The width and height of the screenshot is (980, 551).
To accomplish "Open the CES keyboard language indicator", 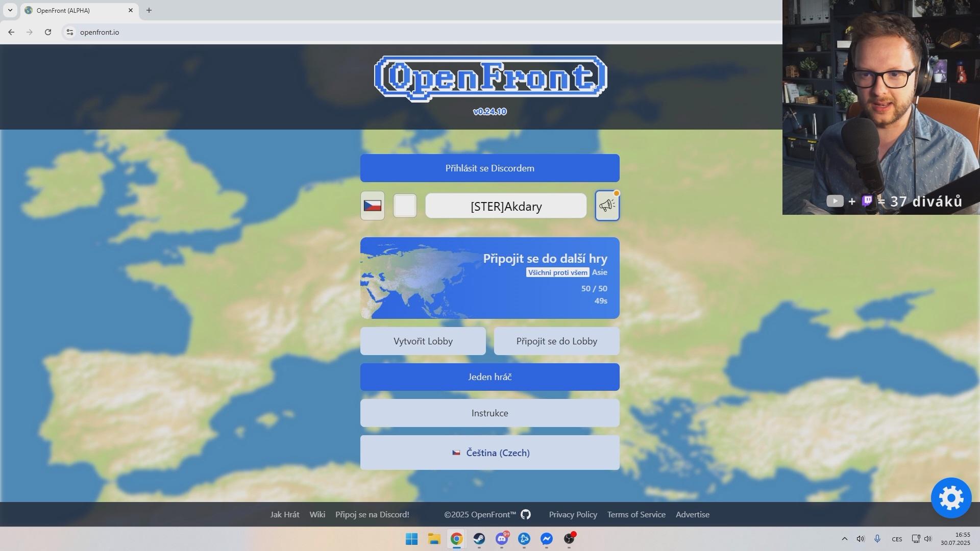I will click(897, 539).
